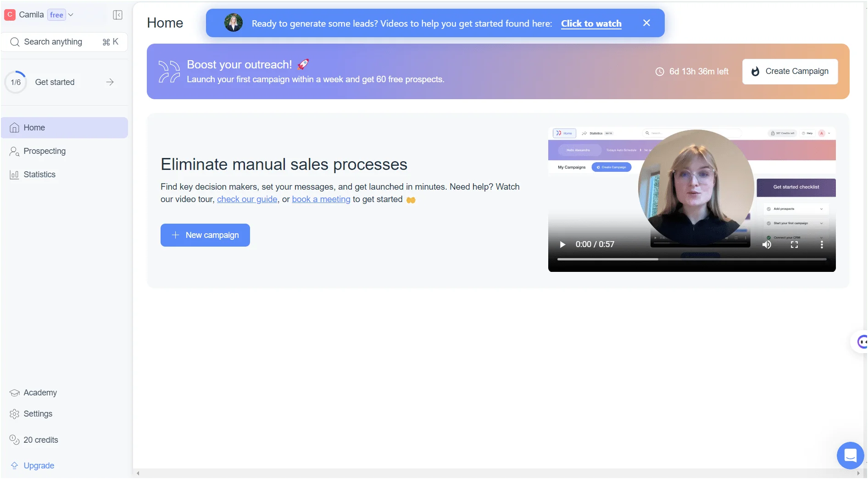Focus the Search anything field

[64, 42]
